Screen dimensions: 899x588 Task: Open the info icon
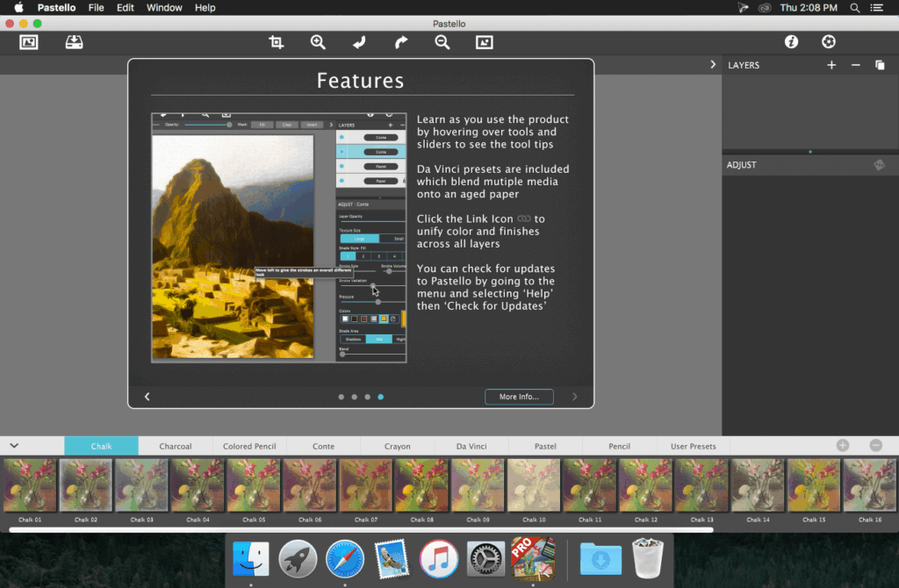coord(791,42)
